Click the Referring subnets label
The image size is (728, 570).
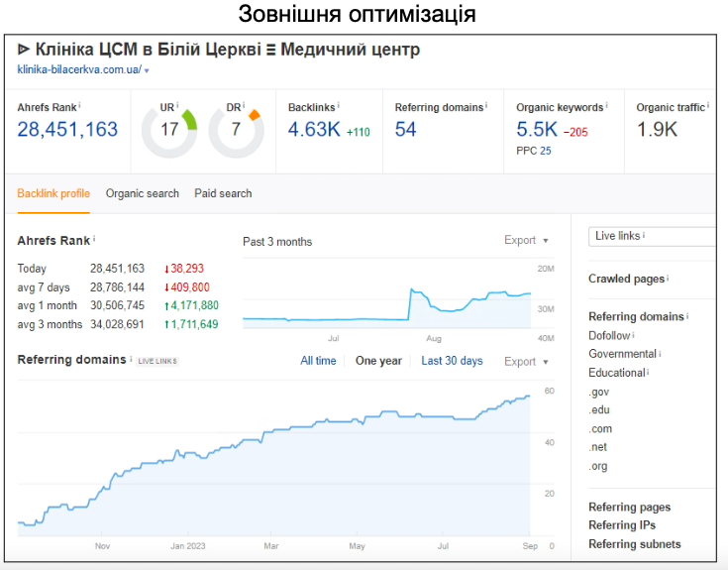(x=635, y=544)
